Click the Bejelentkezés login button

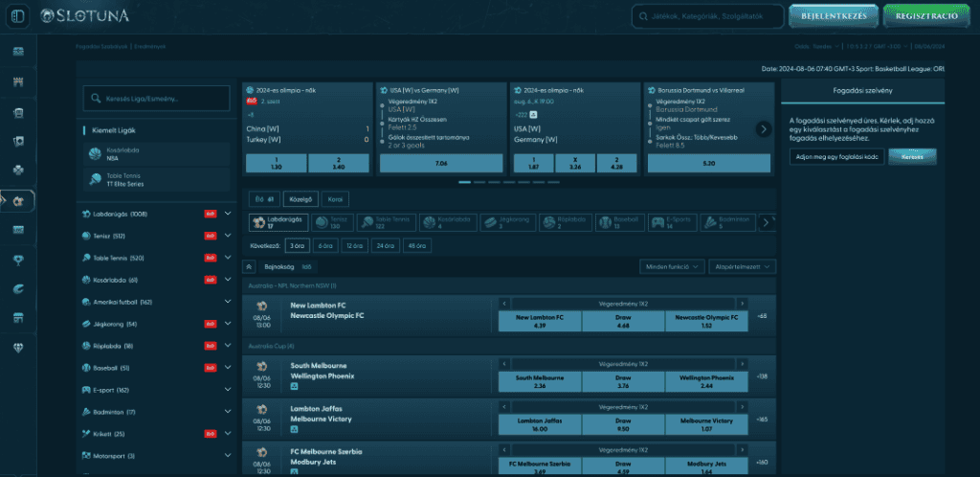coord(826,16)
